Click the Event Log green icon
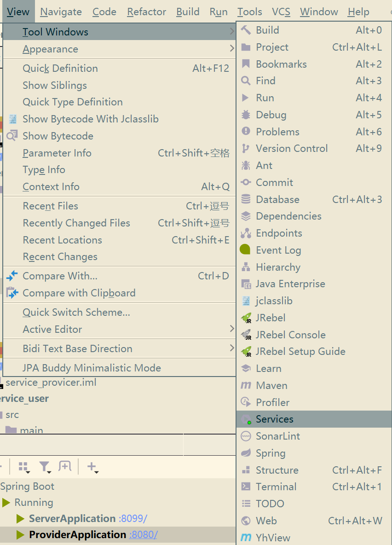This screenshot has width=392, height=545. [x=245, y=249]
